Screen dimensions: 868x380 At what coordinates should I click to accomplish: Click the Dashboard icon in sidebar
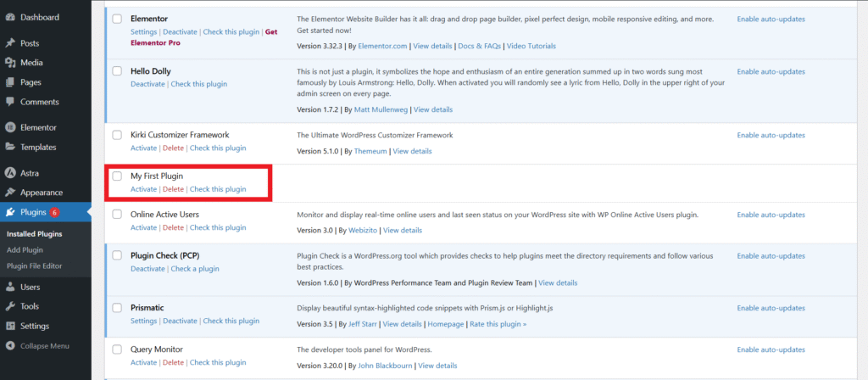pyautogui.click(x=10, y=17)
